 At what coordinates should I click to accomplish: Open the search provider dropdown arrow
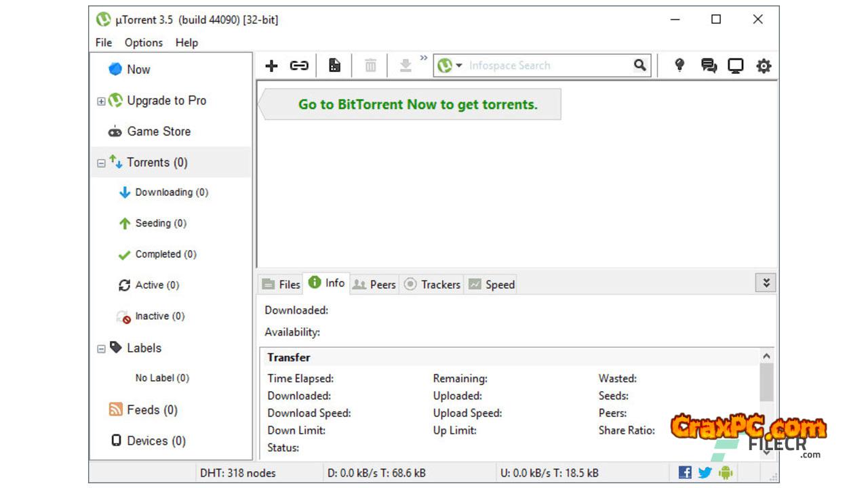(459, 66)
